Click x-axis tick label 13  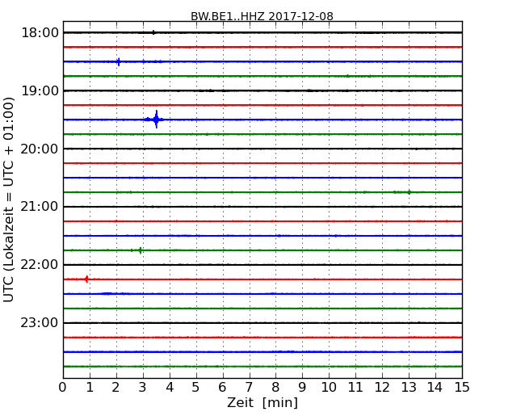(409, 388)
